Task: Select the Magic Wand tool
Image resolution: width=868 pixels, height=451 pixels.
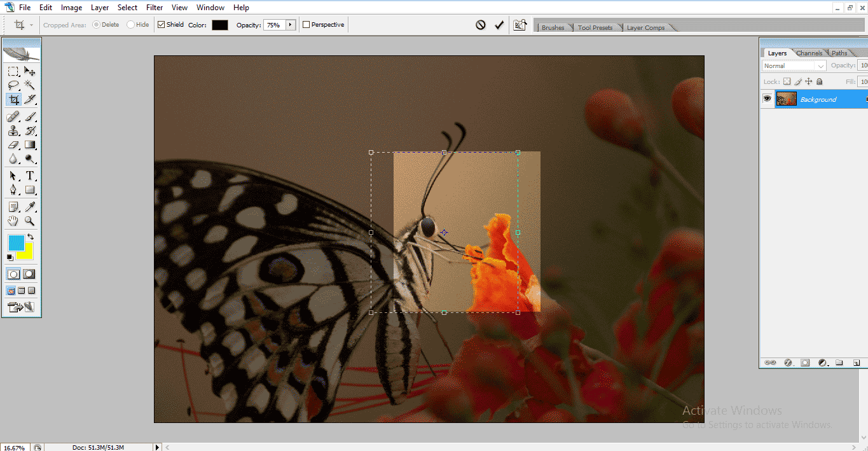Action: pyautogui.click(x=30, y=85)
